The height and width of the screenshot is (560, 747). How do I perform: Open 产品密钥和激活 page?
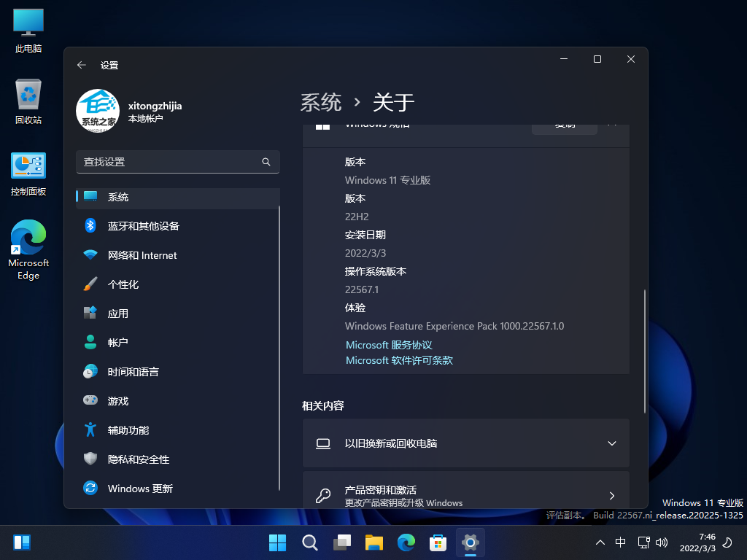[x=465, y=496]
